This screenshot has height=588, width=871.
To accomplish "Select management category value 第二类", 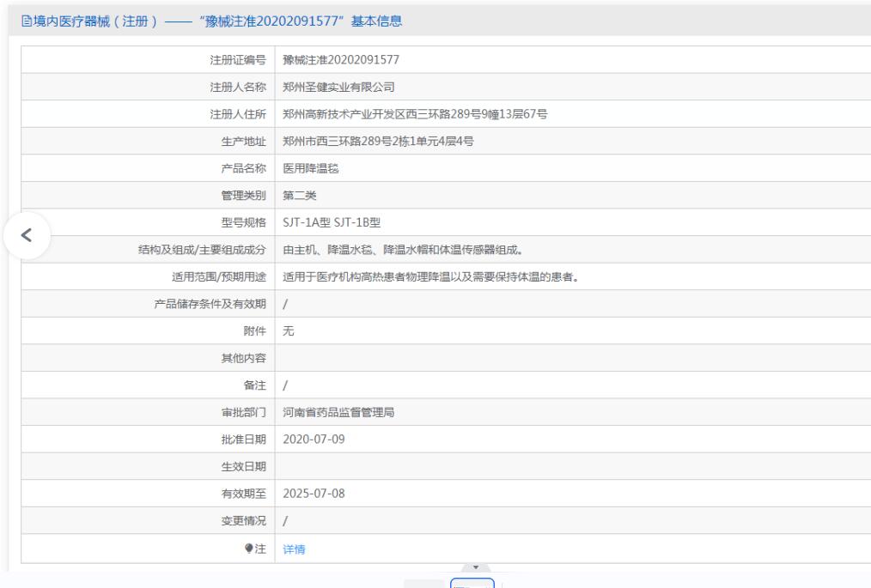I will pos(300,196).
